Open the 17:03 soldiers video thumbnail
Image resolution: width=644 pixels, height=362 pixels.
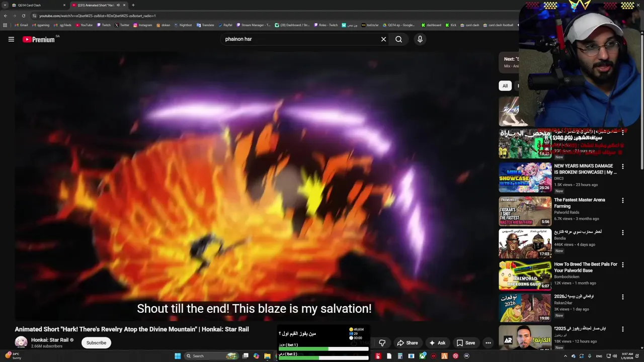[x=525, y=243]
